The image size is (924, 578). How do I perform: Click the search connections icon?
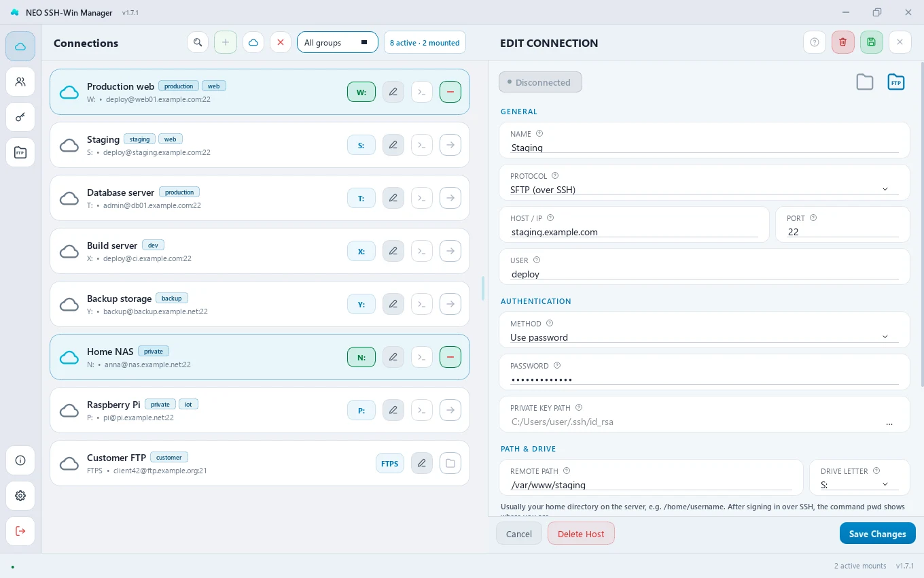tap(198, 42)
